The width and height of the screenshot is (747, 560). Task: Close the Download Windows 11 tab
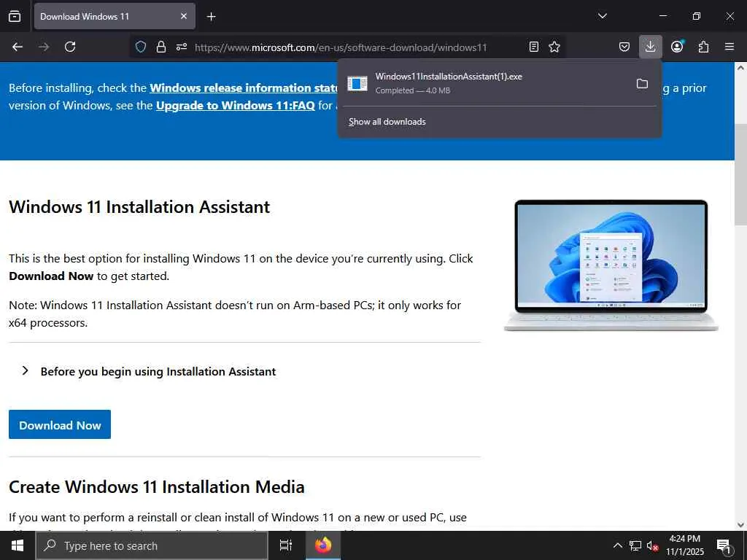point(184,16)
